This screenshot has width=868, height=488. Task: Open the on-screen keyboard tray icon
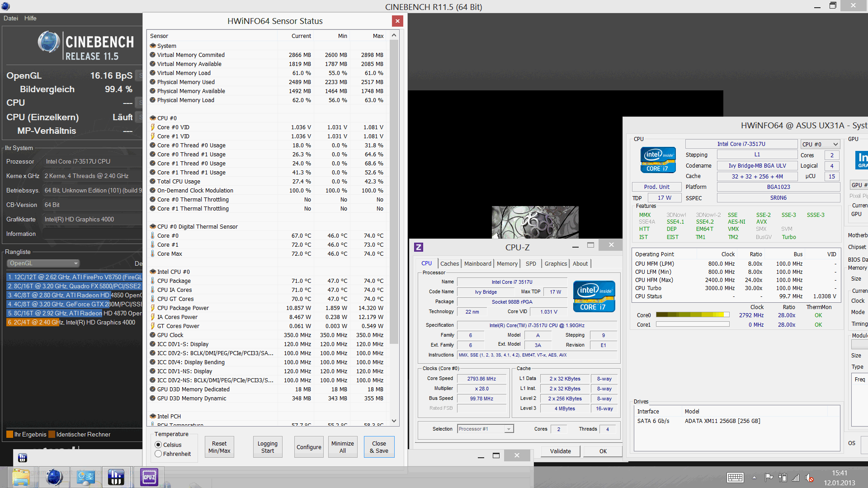coord(735,478)
